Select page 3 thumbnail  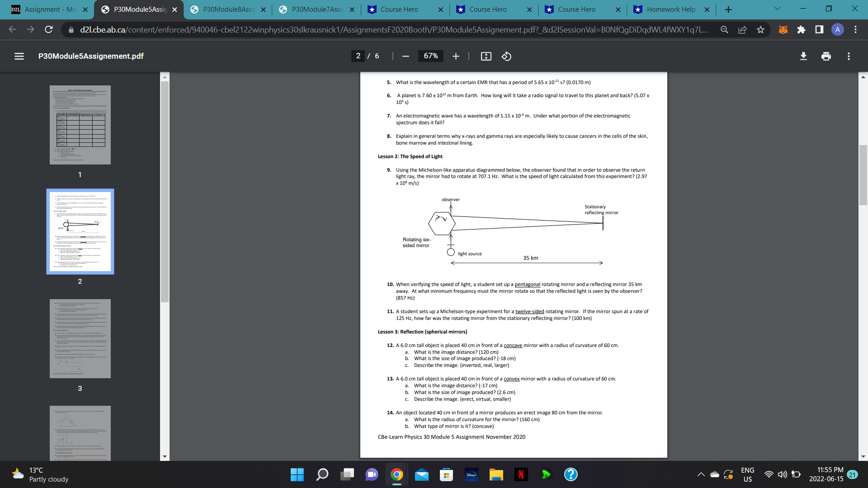(80, 338)
